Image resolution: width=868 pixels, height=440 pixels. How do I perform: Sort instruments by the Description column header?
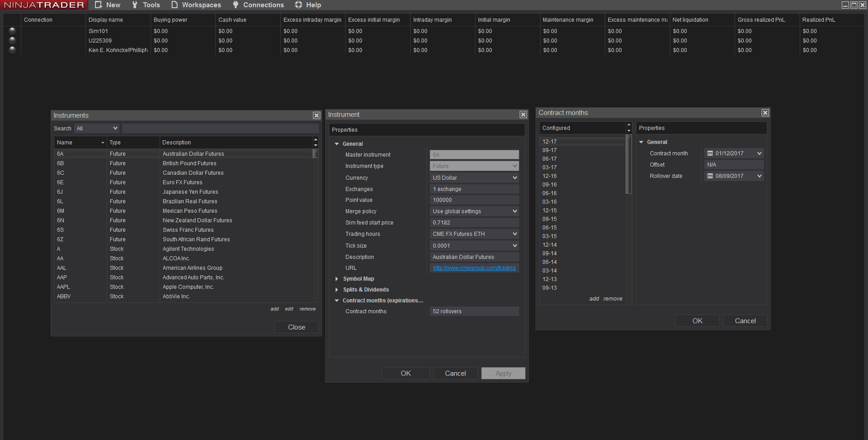pyautogui.click(x=236, y=143)
